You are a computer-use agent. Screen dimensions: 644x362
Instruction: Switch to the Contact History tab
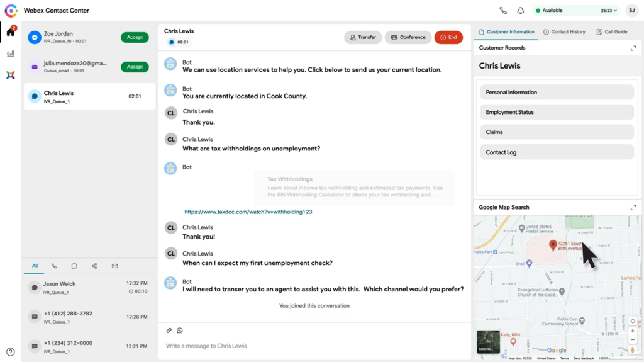(564, 31)
